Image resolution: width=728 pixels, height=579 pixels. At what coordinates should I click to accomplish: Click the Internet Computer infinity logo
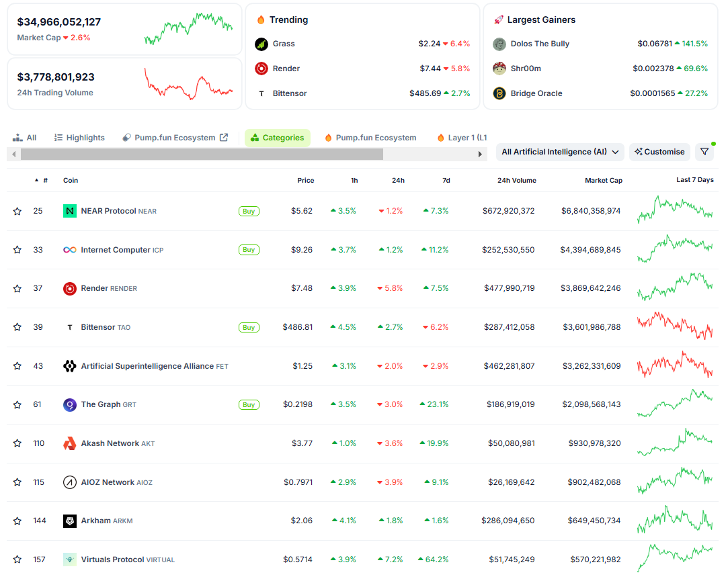pyautogui.click(x=70, y=250)
